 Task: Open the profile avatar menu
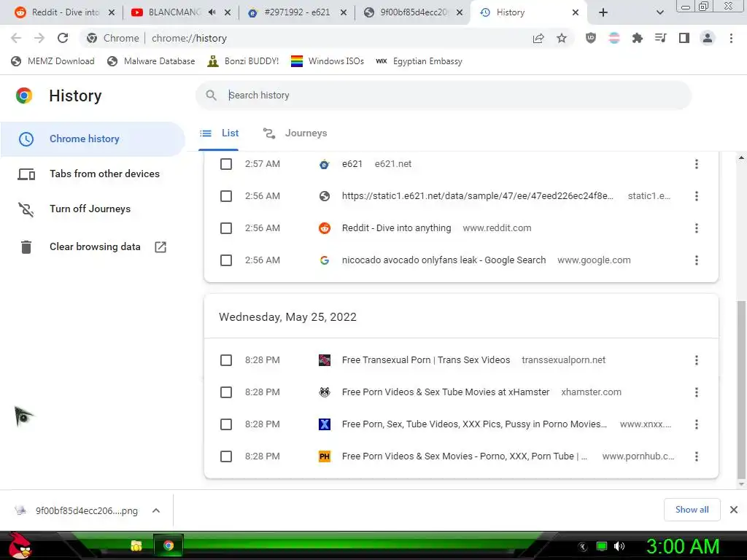(708, 38)
